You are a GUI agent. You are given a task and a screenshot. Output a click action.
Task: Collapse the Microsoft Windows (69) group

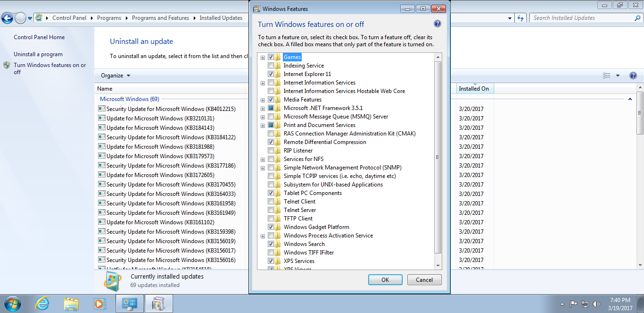click(x=630, y=99)
